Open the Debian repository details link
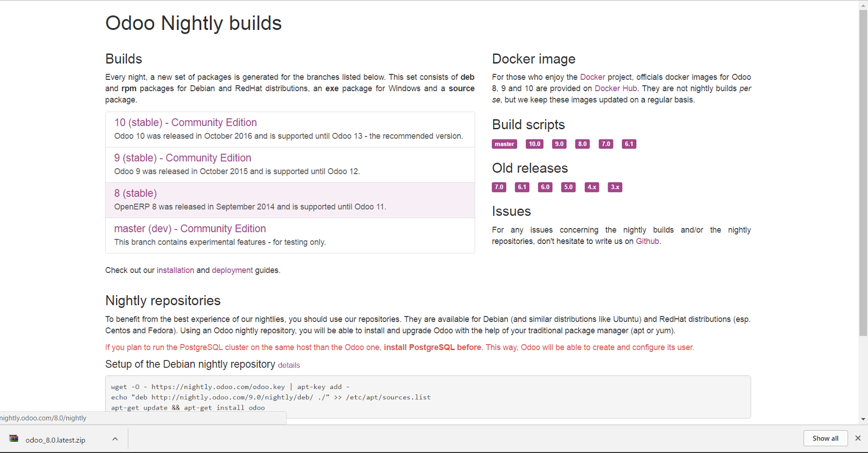The image size is (868, 453). tap(289, 365)
